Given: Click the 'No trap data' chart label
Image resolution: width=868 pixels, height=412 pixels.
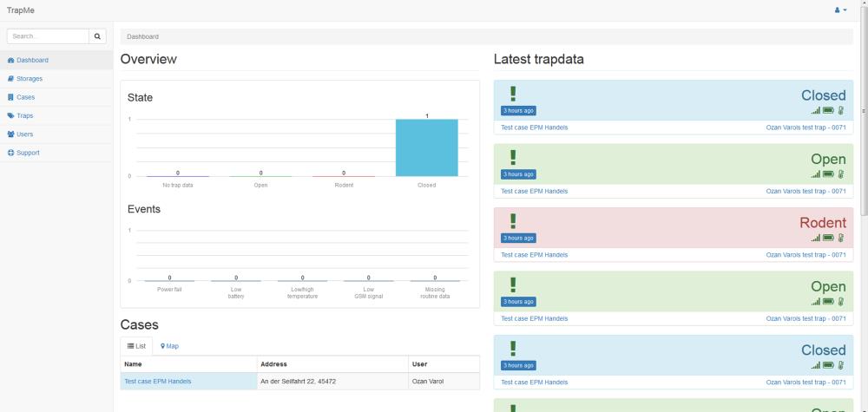Looking at the screenshot, I should pyautogui.click(x=178, y=186).
